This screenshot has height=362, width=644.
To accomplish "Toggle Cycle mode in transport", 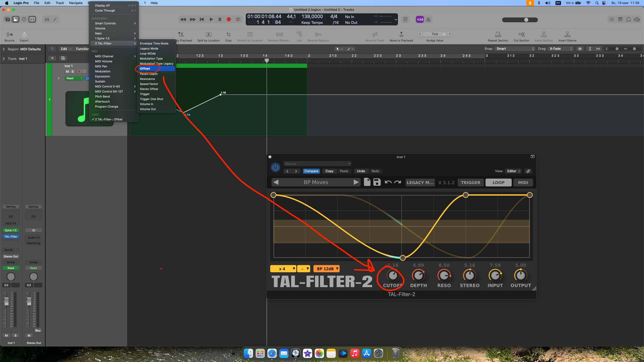I will pyautogui.click(x=238, y=19).
